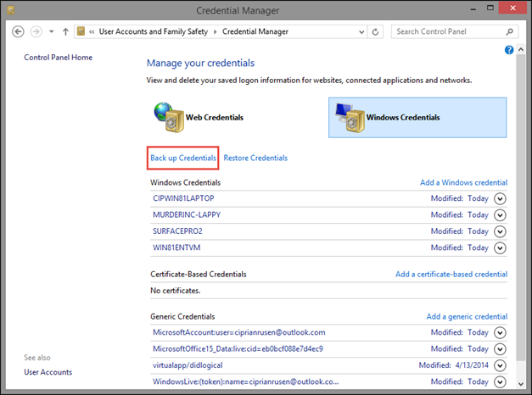532x395 pixels.
Task: Expand CIPWIN81LAPTOP details with chevron
Action: pos(500,198)
